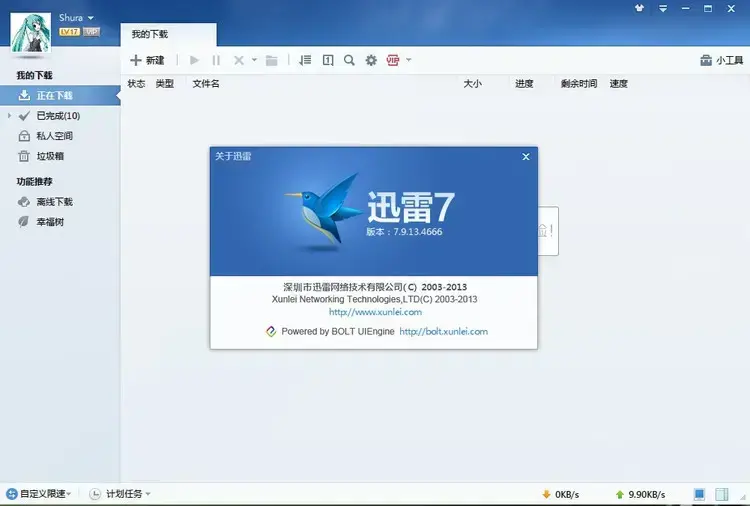Click the LV17 level badge
Screen dimensions: 750x506
point(69,32)
